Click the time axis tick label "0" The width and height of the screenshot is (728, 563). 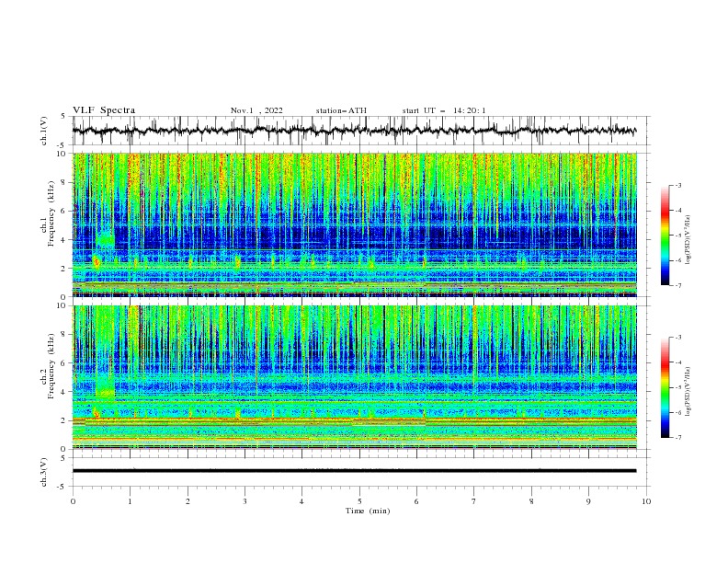(x=73, y=501)
